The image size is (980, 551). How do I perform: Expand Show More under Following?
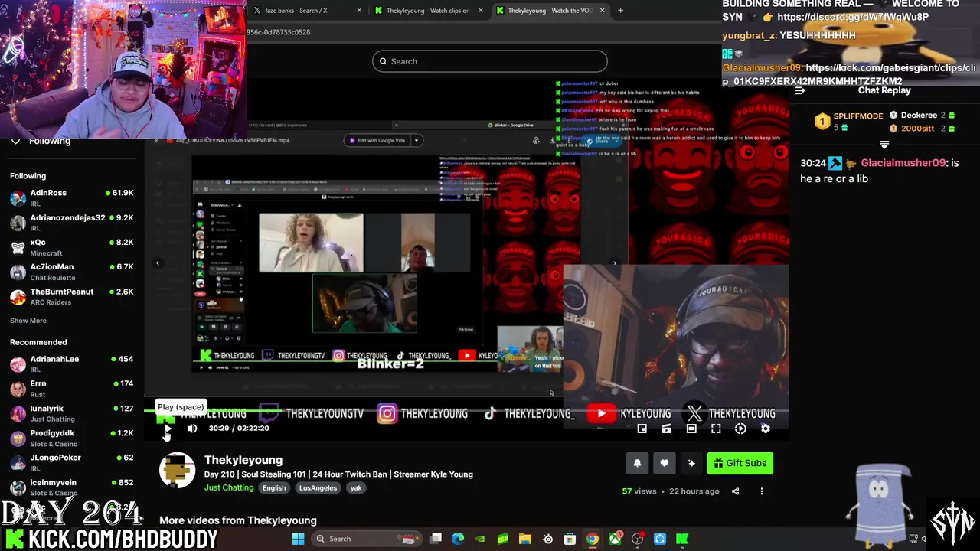[x=28, y=321]
